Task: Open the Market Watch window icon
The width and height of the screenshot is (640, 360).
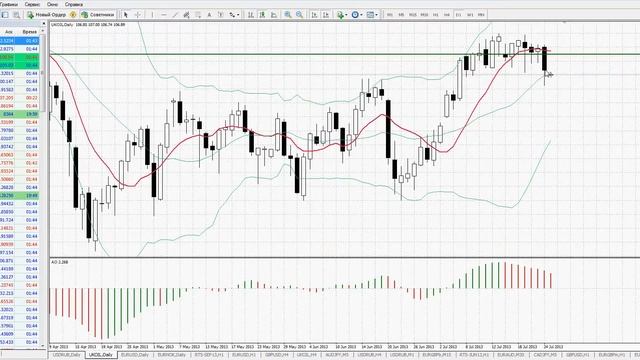Action: tap(5, 15)
